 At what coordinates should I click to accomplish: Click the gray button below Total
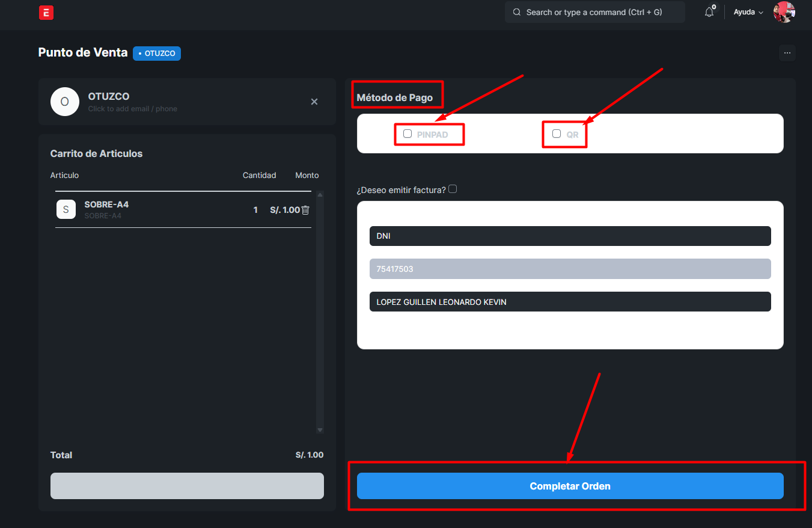187,486
